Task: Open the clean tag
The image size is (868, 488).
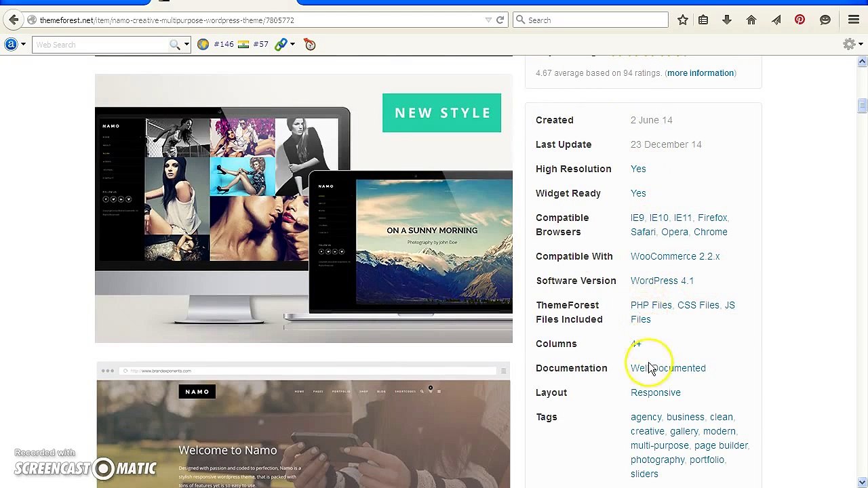Action: point(721,417)
